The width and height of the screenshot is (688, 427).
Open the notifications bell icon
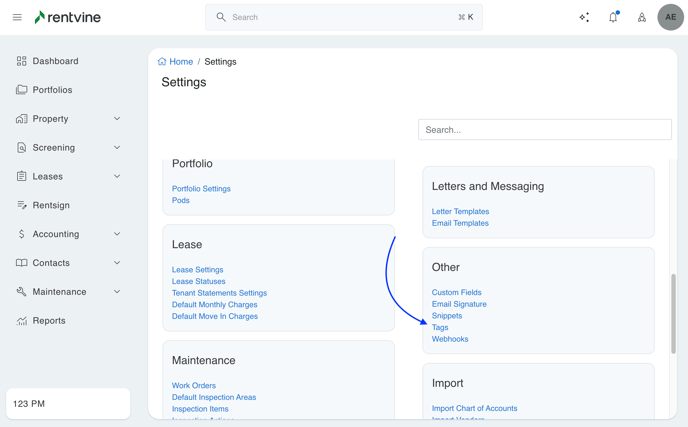(x=613, y=17)
